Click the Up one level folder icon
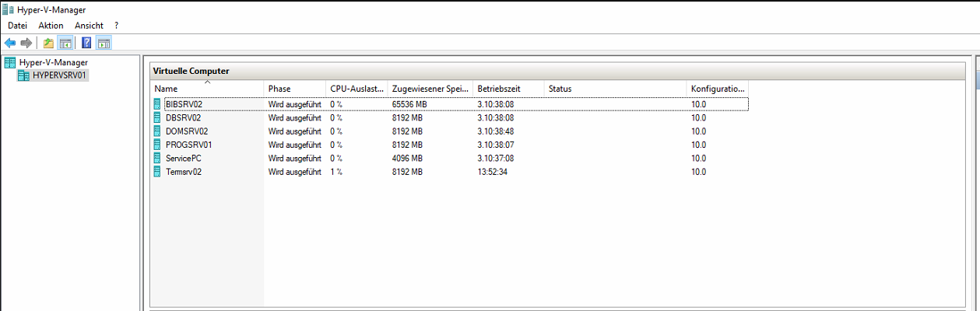Image resolution: width=980 pixels, height=311 pixels. pos(48,43)
